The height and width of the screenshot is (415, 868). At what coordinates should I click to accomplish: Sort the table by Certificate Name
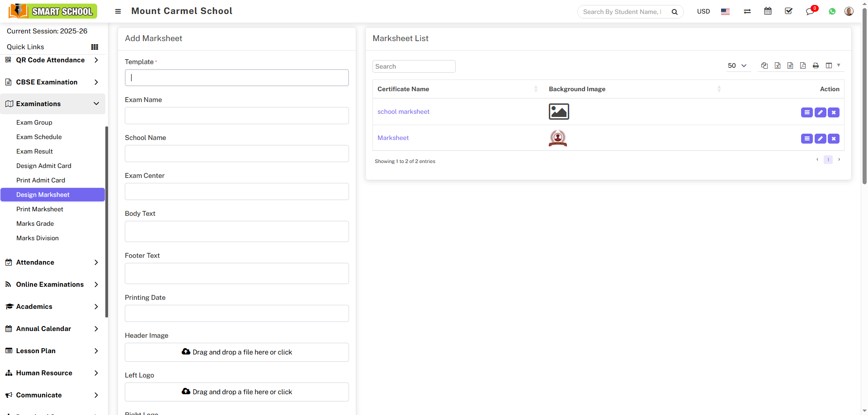pos(403,89)
